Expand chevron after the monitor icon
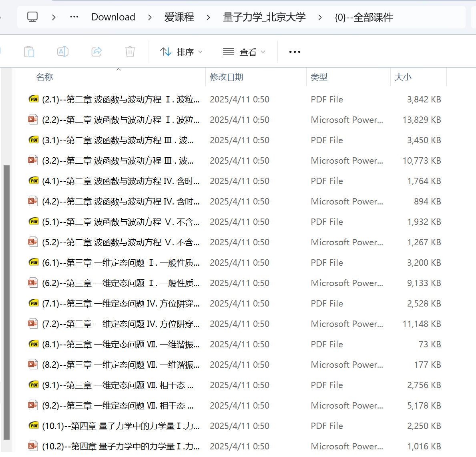The height and width of the screenshot is (457, 476). point(54,17)
